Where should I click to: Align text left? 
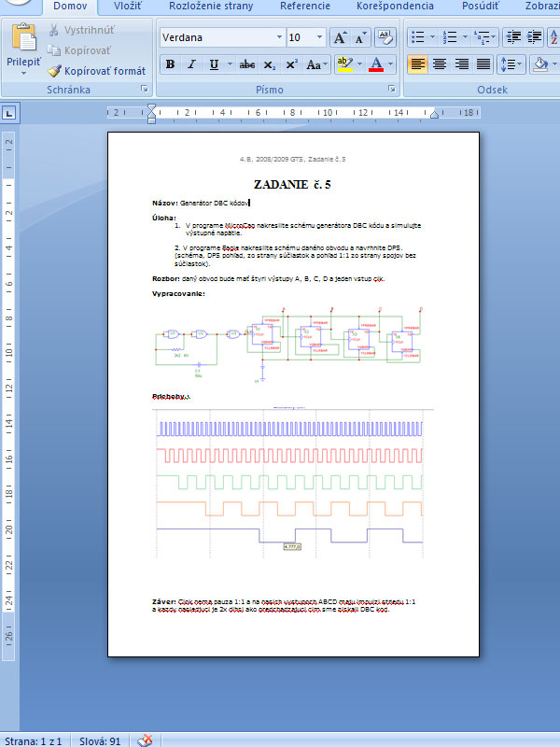417,64
